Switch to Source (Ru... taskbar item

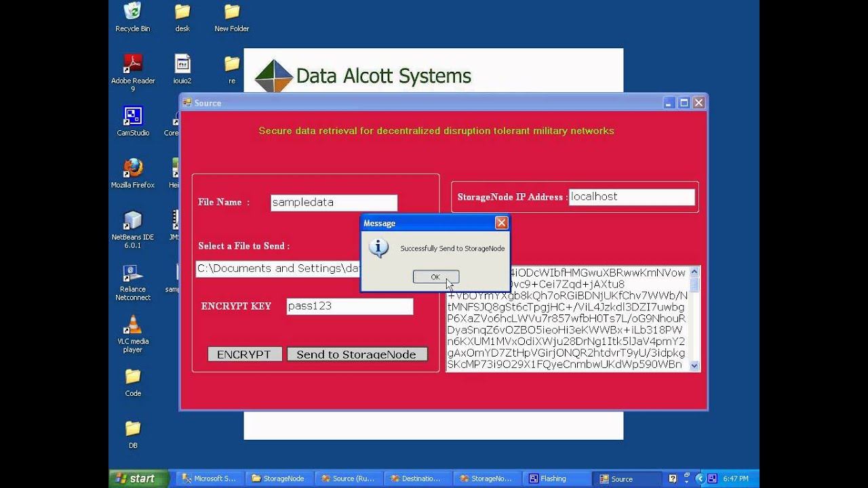coord(349,479)
